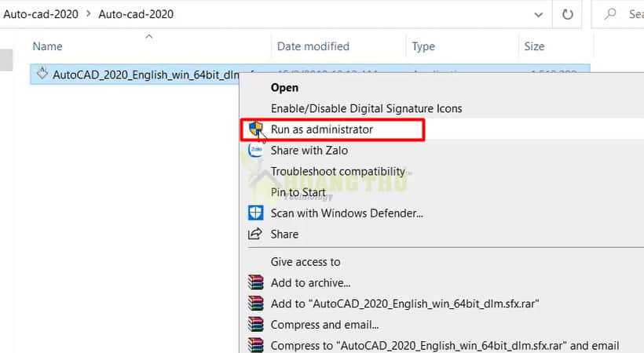Select Compress to sfx.rar and email
Screen dimensions: 644x353
445,345
